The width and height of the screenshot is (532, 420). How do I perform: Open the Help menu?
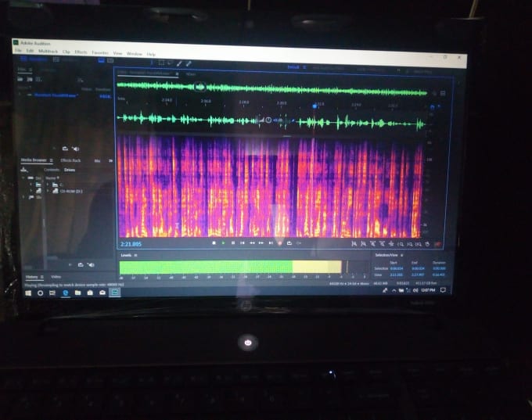point(151,54)
